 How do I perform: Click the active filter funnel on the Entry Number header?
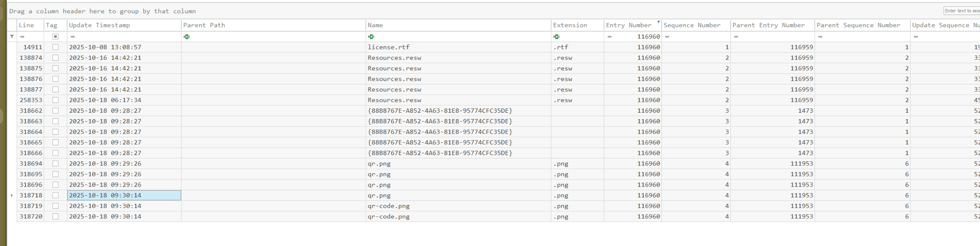coord(658,22)
